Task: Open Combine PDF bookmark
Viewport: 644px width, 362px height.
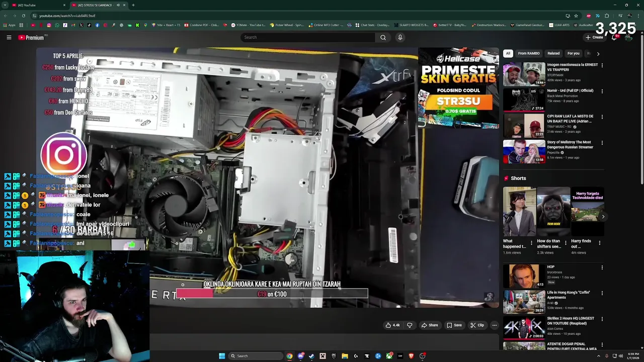Action: point(202,25)
